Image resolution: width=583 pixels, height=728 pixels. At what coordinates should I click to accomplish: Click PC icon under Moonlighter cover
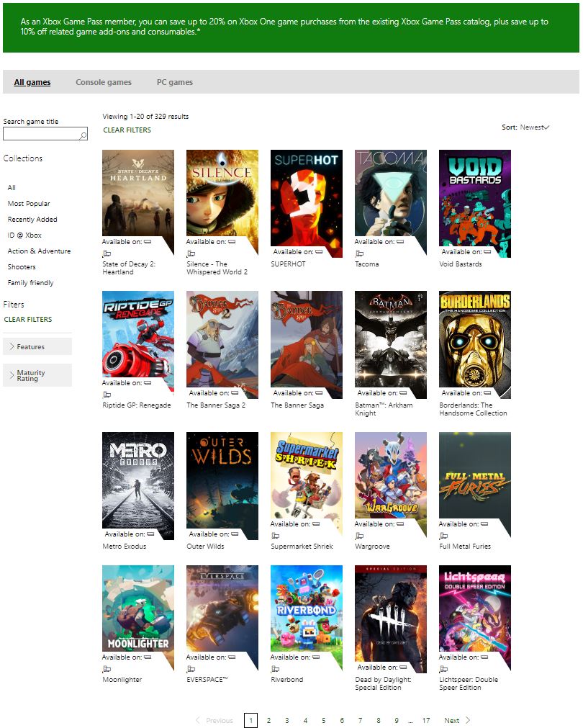pyautogui.click(x=107, y=669)
